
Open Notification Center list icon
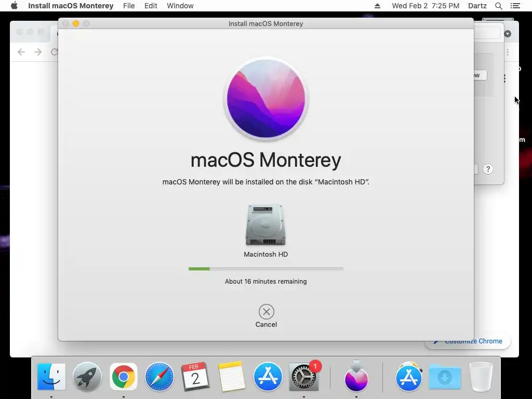515,6
